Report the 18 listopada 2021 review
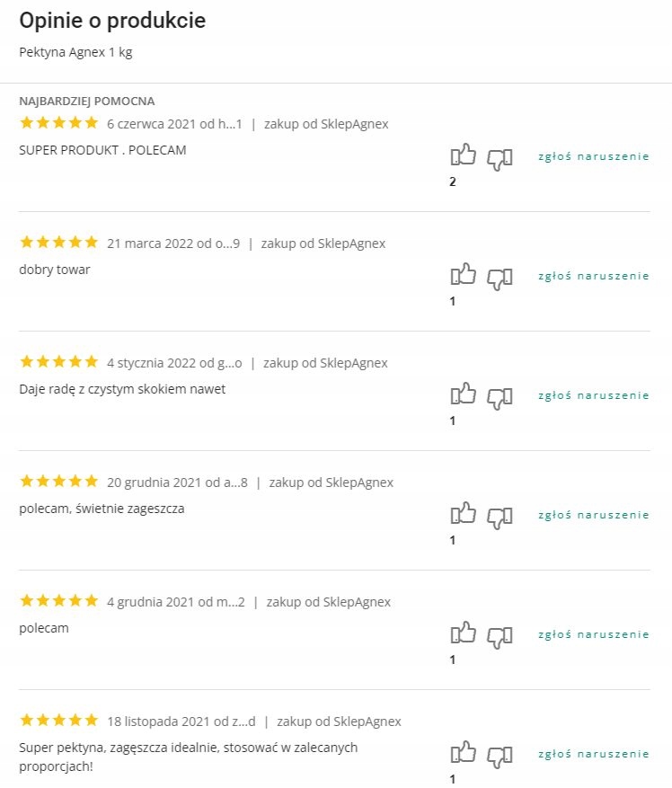Screen dimensions: 672x788 tap(593, 754)
